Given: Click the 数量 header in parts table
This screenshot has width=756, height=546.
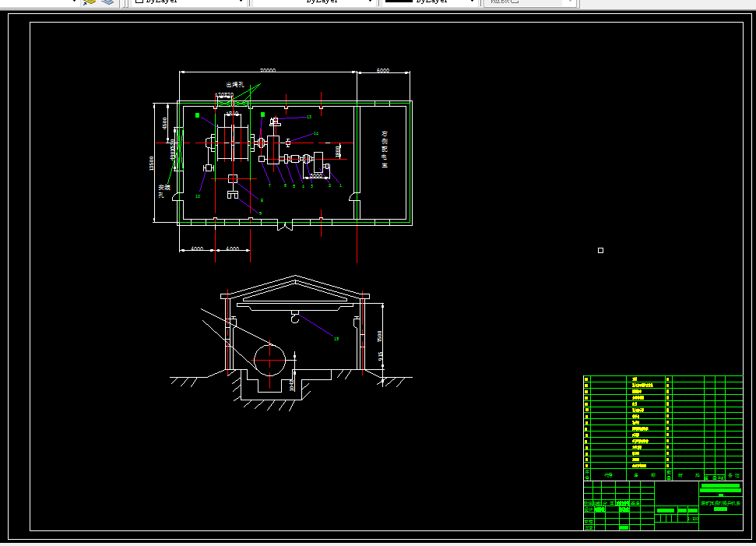Looking at the screenshot, I should (x=669, y=475).
